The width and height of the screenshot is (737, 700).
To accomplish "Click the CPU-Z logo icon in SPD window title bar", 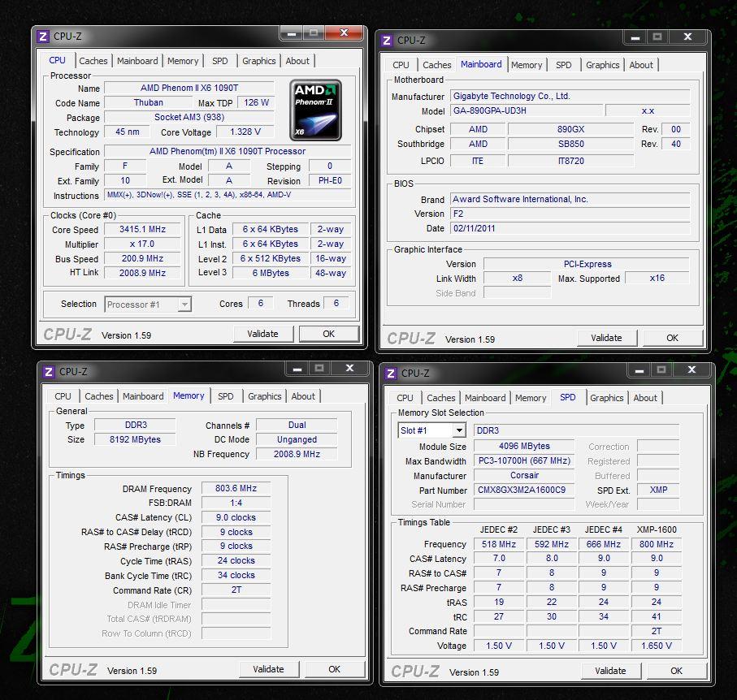I will tap(391, 373).
